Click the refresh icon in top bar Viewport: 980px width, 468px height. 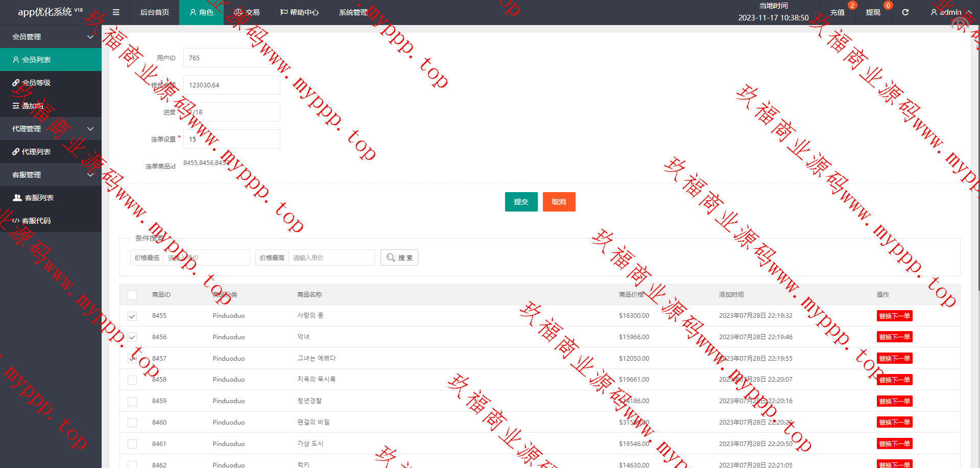905,12
